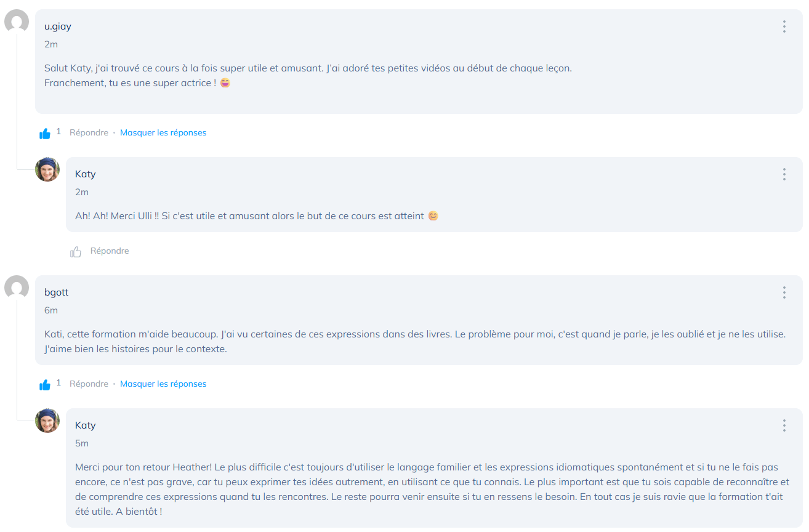This screenshot has width=809, height=532.
Task: Click bgott's gray avatar
Action: pyautogui.click(x=17, y=288)
